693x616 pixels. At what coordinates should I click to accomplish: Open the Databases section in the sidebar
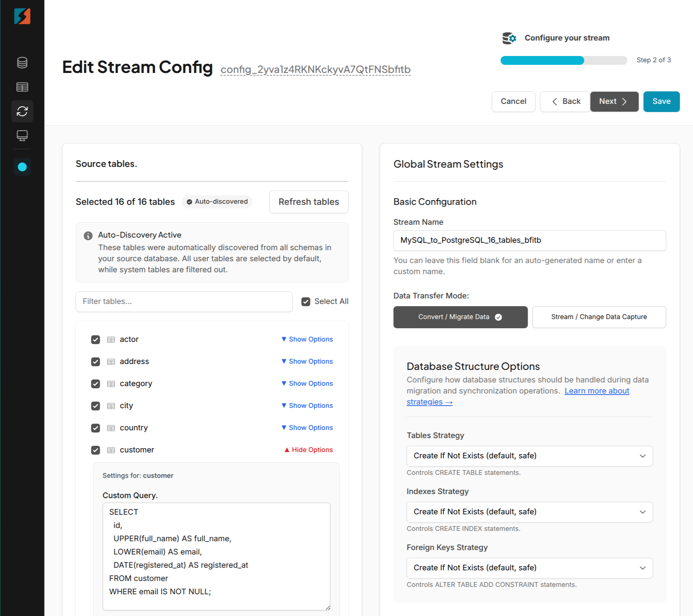22,63
